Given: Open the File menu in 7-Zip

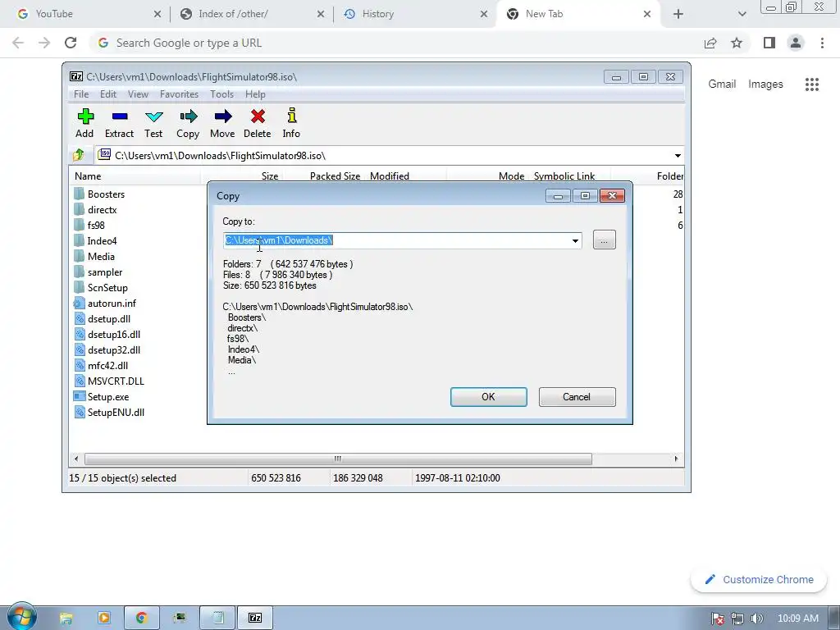Looking at the screenshot, I should [81, 94].
